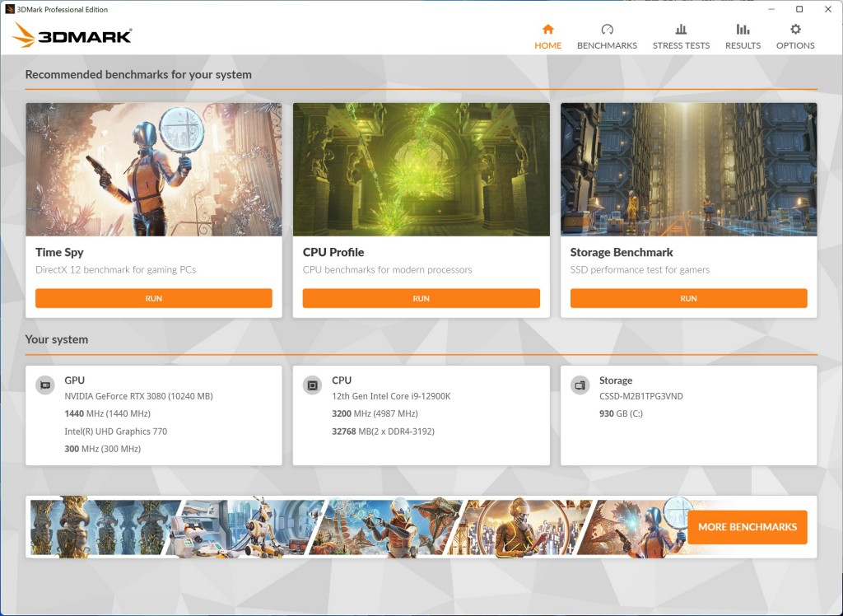843x616 pixels.
Task: Open the HOME tab label
Action: pos(547,46)
